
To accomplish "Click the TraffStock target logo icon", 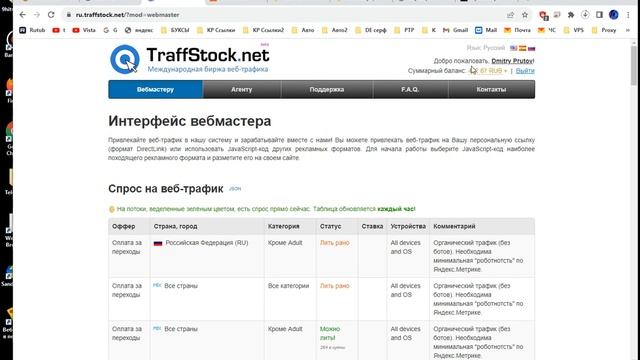I will point(124,59).
